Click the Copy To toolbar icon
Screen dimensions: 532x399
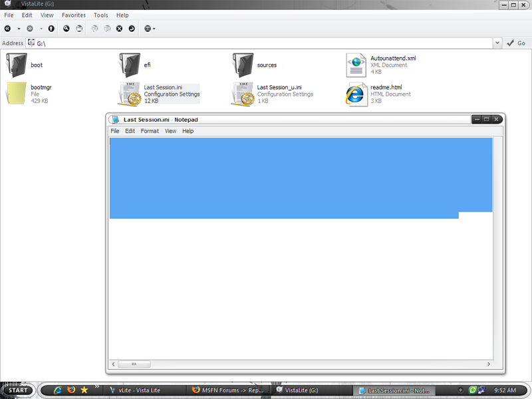tap(107, 29)
